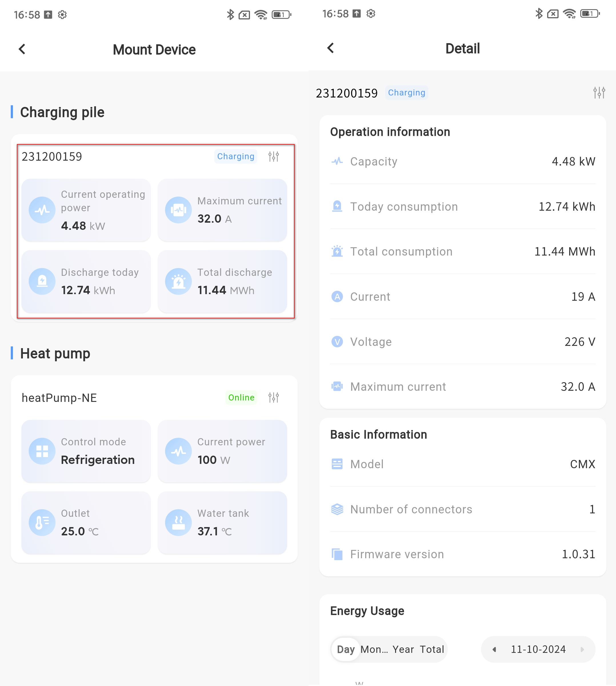616x686 pixels.
Task: Open the Discharge today card
Action: [x=86, y=281]
